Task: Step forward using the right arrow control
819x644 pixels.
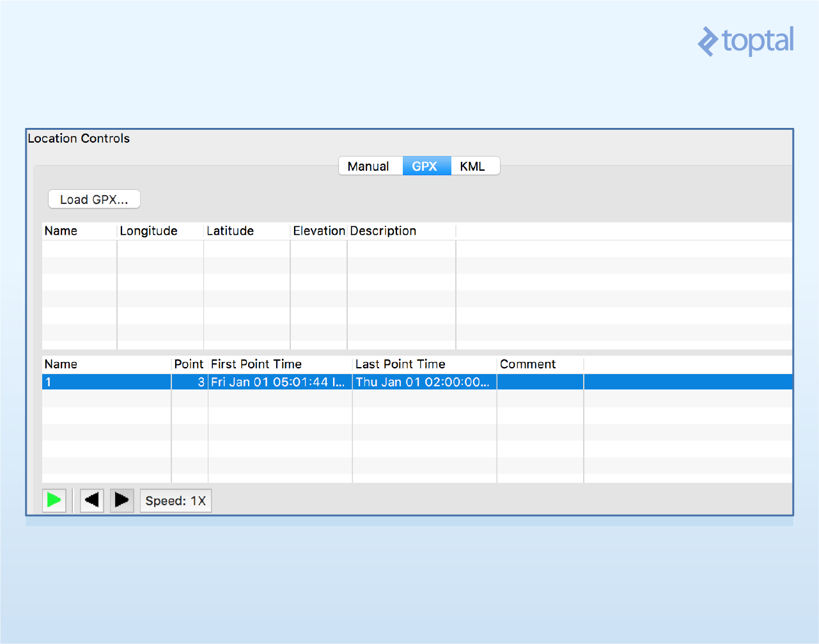Action: coord(121,500)
